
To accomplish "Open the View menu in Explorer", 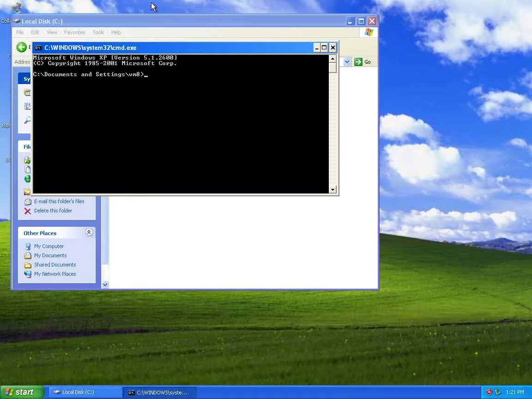I will [x=52, y=32].
